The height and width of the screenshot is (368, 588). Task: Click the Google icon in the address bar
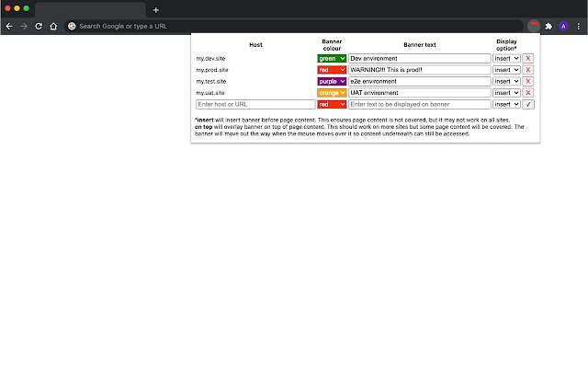(72, 27)
